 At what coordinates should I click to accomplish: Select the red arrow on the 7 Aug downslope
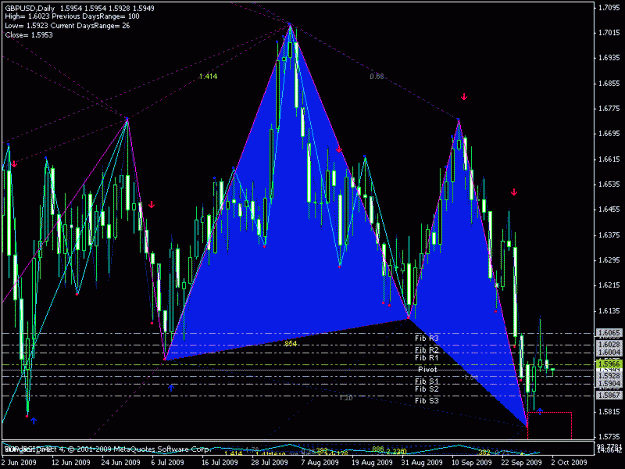coord(339,150)
